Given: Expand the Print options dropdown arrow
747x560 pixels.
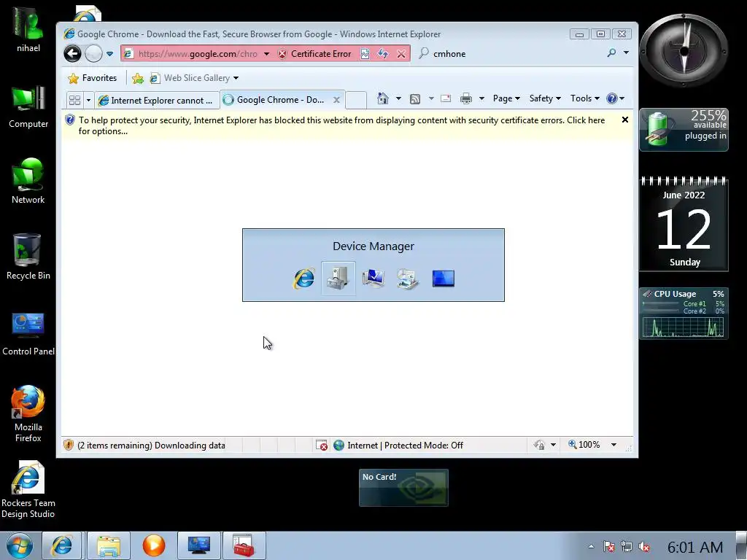Looking at the screenshot, I should tap(481, 98).
